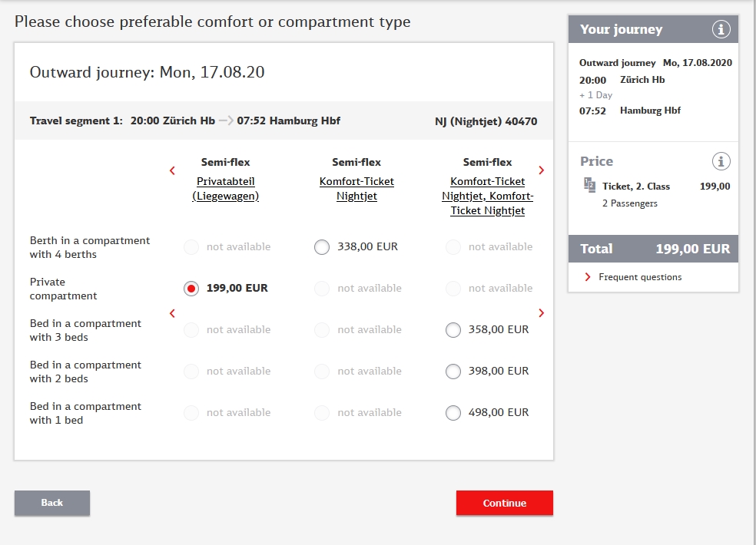Click the passengers ticket icon under Price
This screenshot has width=756, height=545.
pos(589,185)
